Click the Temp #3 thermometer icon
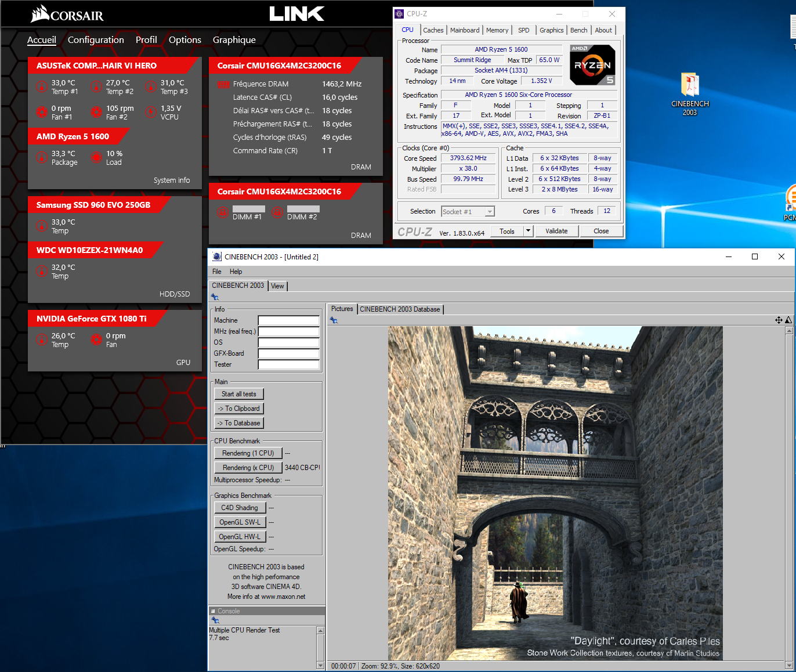Image resolution: width=796 pixels, height=672 pixels. coord(151,87)
